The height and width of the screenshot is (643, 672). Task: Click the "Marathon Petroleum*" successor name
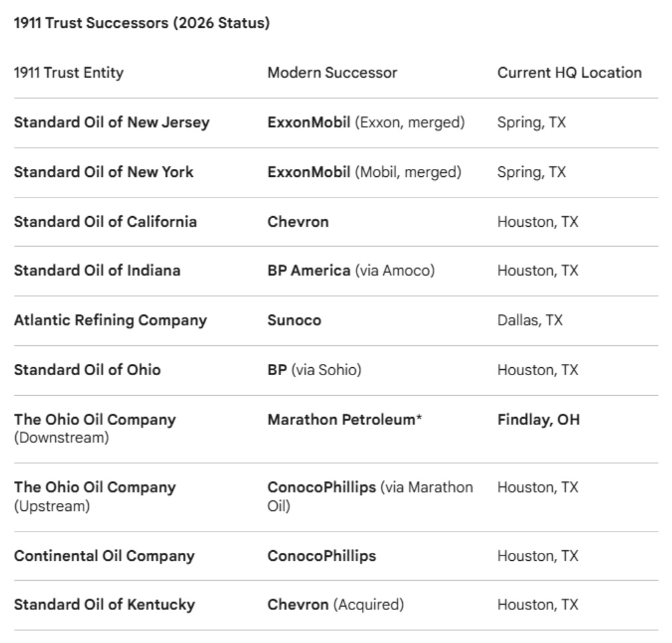tap(345, 420)
